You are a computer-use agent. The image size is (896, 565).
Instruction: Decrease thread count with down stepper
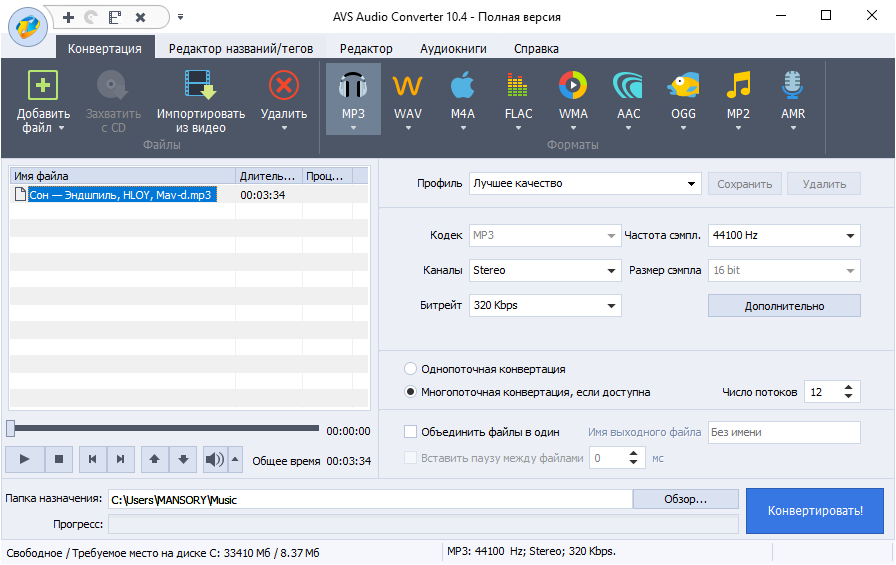click(849, 396)
